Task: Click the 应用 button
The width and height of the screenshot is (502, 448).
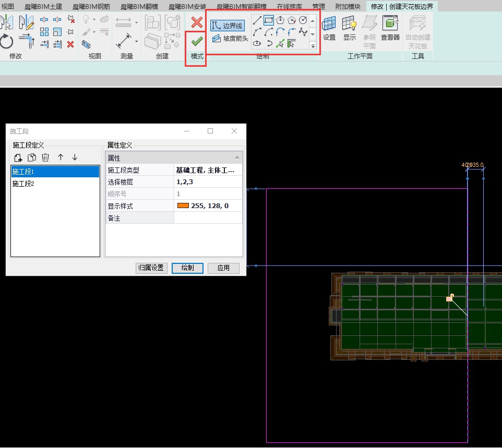Action: (223, 268)
